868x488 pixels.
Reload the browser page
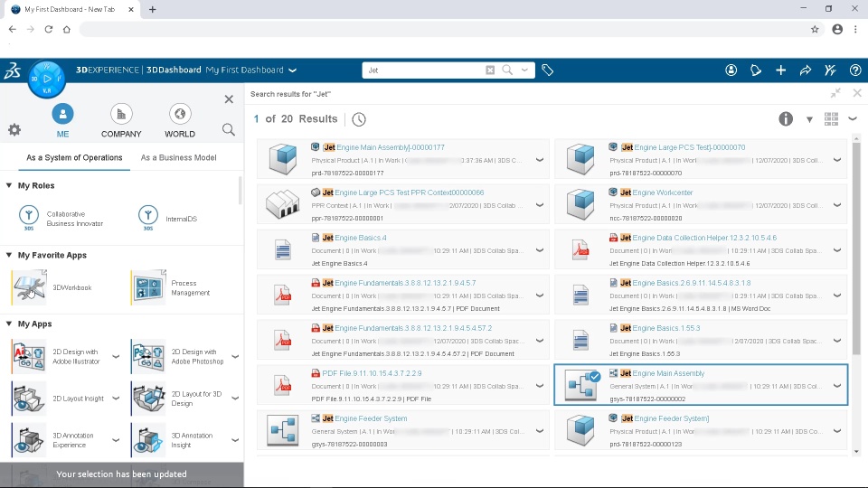[x=49, y=29]
